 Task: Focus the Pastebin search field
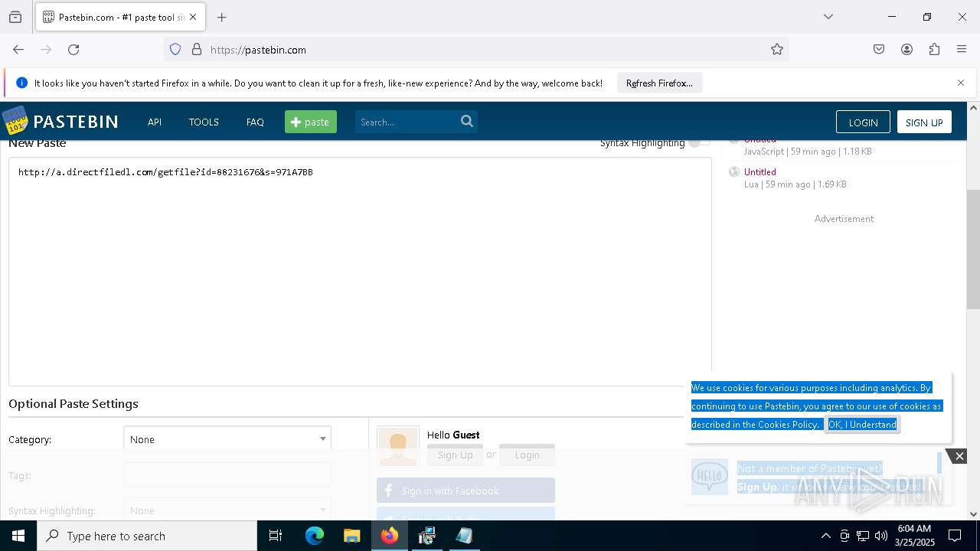[x=406, y=122]
